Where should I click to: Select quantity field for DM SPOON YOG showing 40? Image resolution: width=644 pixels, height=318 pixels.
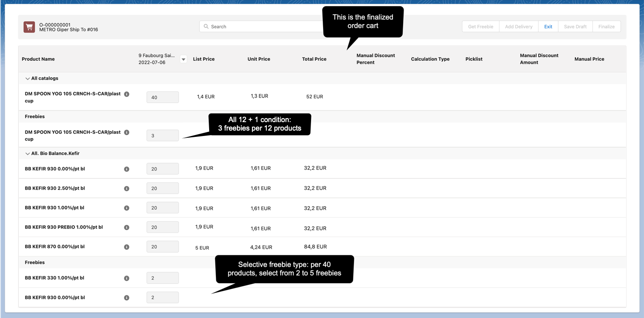[163, 97]
